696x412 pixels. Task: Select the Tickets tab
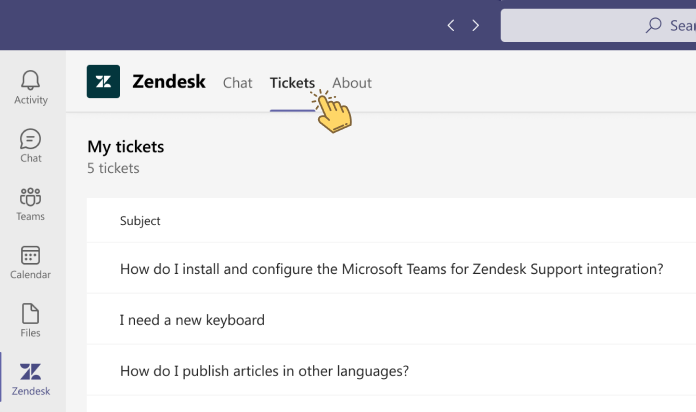(x=292, y=83)
